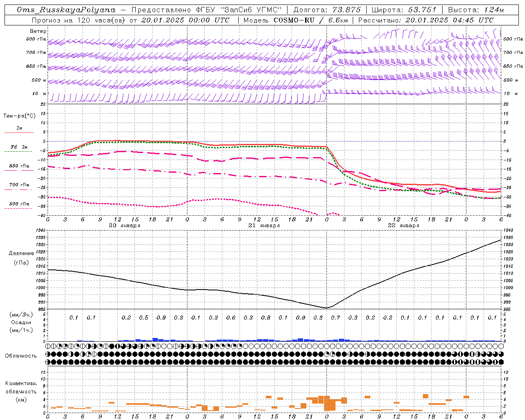The height and width of the screenshot is (420, 525).
Task: Click the '(км)' unit under convective cloud label
Action: (21, 399)
